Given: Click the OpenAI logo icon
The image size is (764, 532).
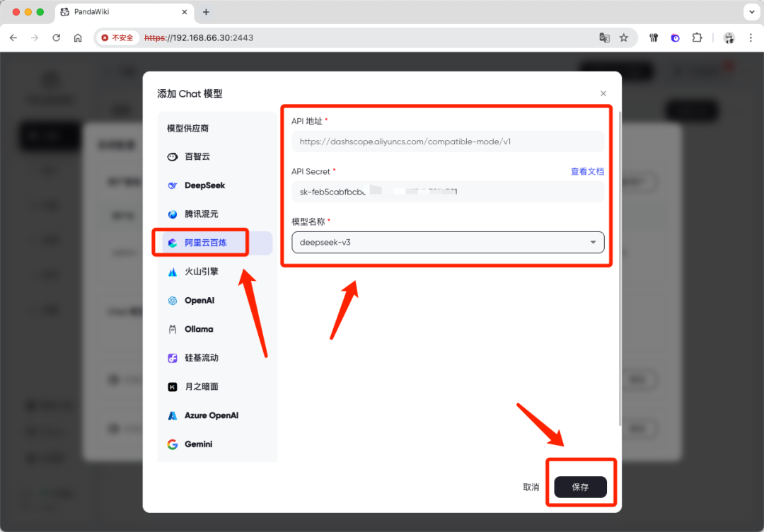Looking at the screenshot, I should pos(173,301).
